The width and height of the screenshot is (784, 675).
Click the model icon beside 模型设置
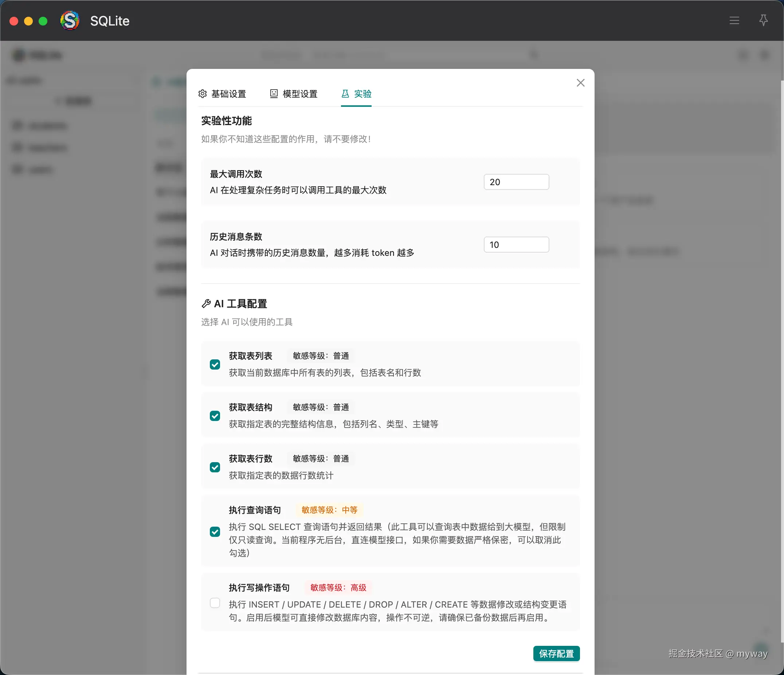[274, 94]
